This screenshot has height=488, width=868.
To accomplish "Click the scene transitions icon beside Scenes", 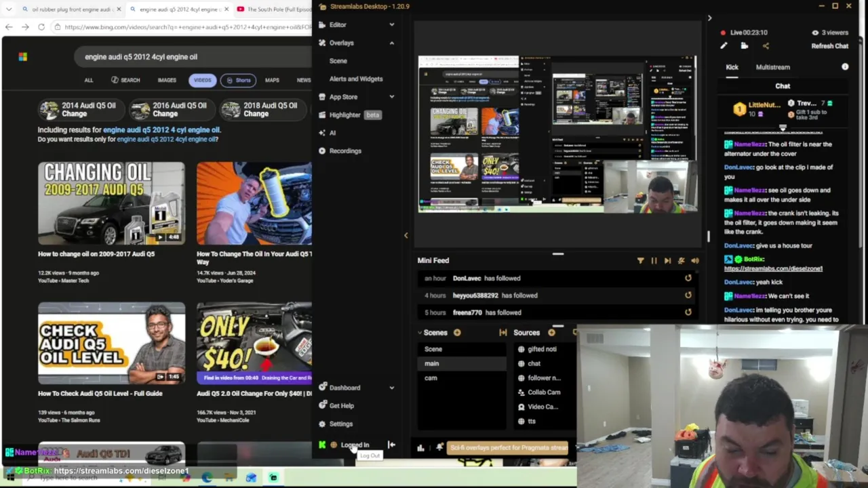I will point(502,333).
